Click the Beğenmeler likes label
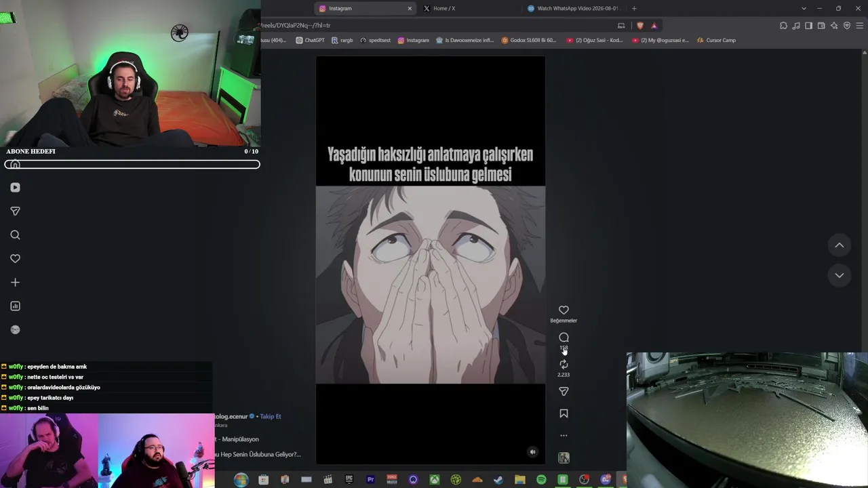 [564, 321]
